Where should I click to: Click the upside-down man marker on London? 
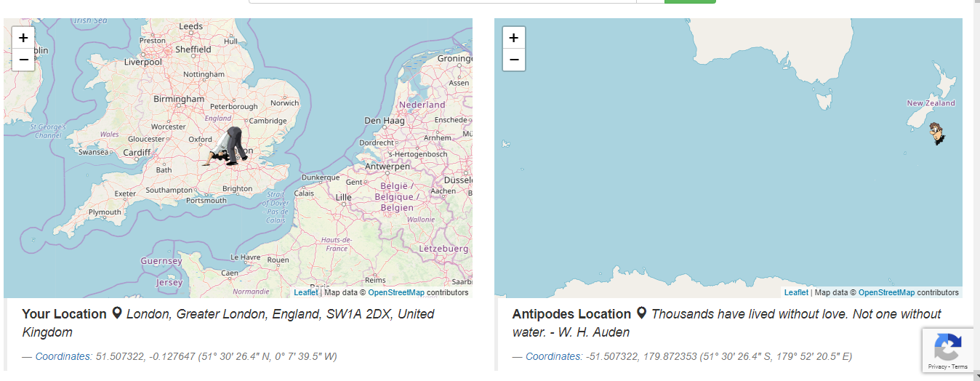click(x=226, y=146)
